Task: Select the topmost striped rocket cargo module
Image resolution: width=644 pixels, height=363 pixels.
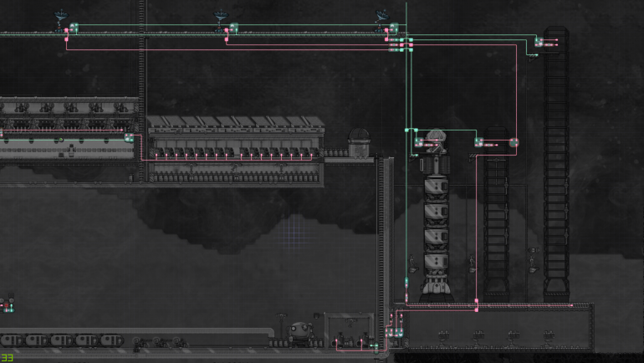Action: (x=437, y=187)
